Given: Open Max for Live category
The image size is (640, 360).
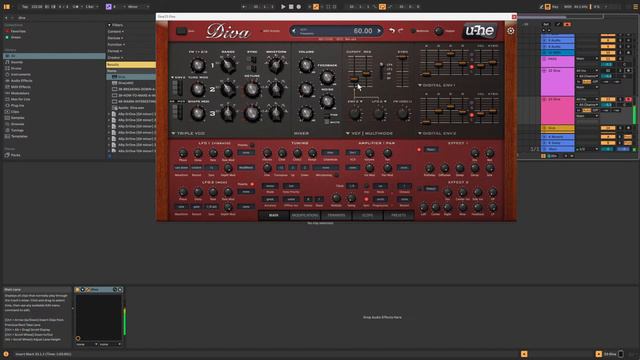Looking at the screenshot, I should 21,99.
